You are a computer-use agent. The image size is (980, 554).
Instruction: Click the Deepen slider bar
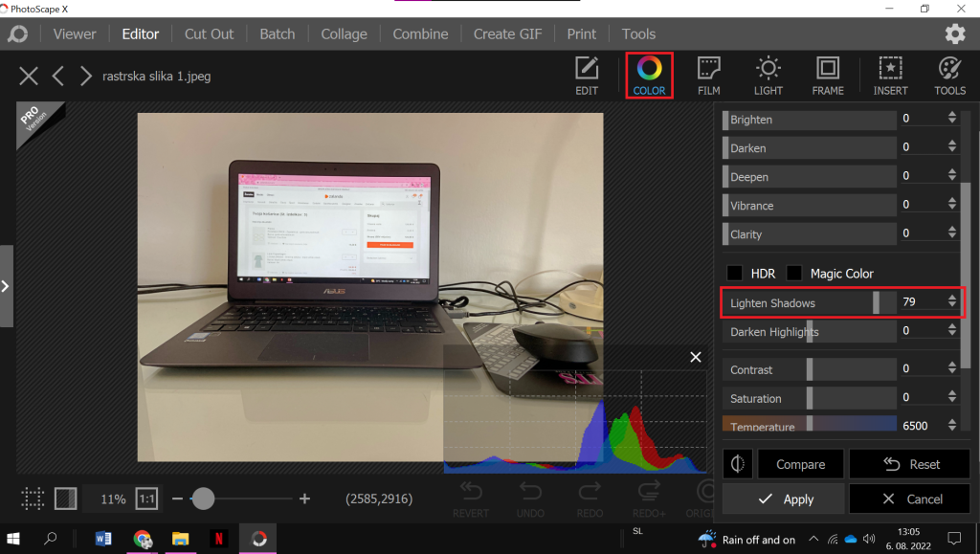coord(810,177)
